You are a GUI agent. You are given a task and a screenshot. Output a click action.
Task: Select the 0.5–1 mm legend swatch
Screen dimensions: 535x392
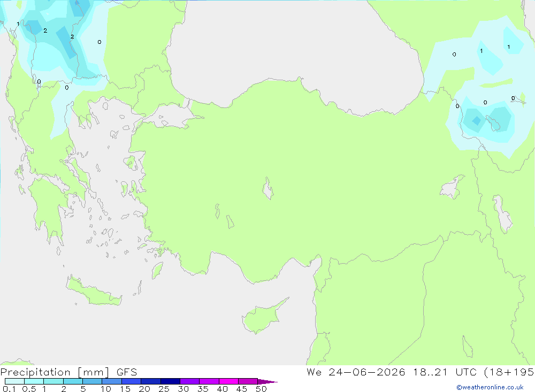(x=34, y=381)
